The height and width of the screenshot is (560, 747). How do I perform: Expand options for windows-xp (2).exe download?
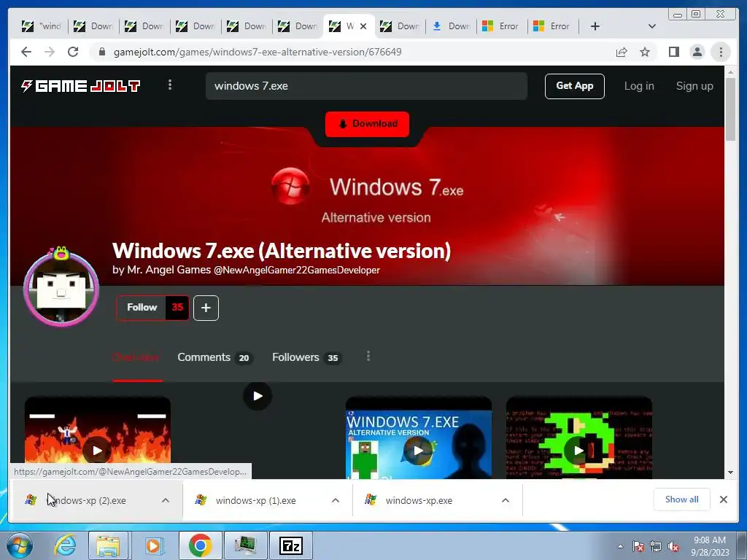(166, 500)
